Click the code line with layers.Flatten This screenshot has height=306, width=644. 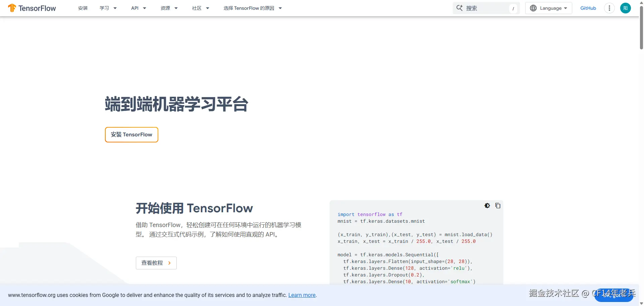tap(408, 261)
